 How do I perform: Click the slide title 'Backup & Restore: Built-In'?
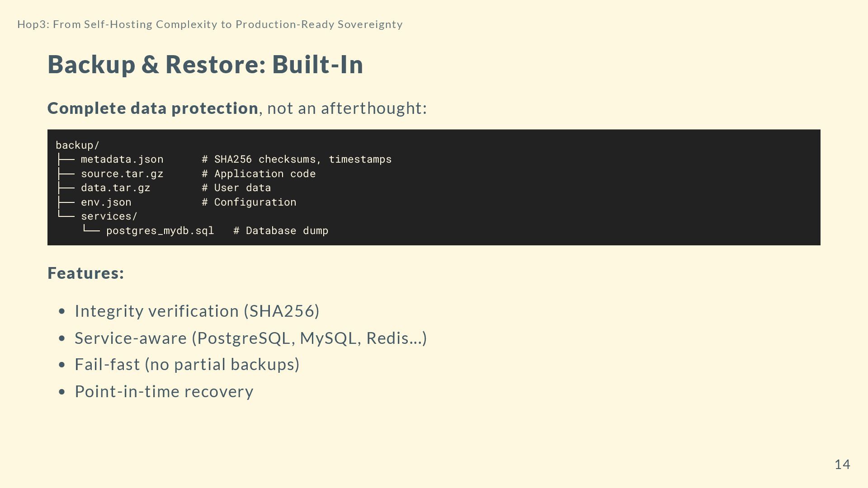click(205, 64)
